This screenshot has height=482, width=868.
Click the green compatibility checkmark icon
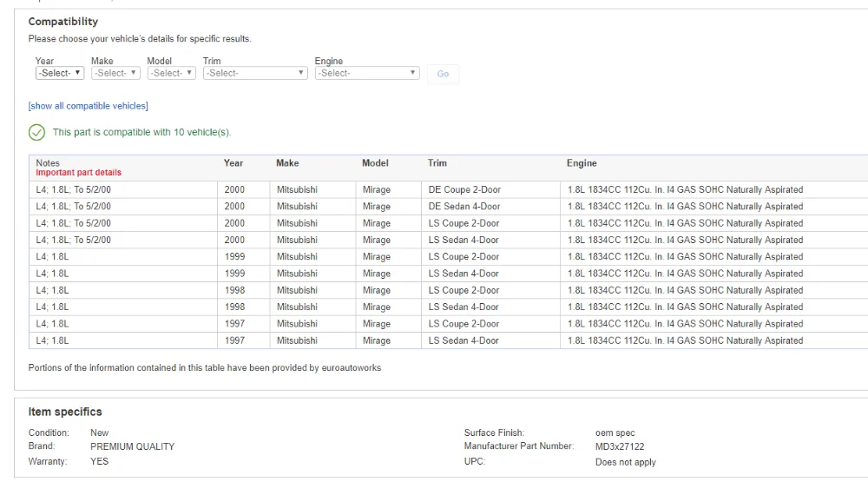[36, 132]
